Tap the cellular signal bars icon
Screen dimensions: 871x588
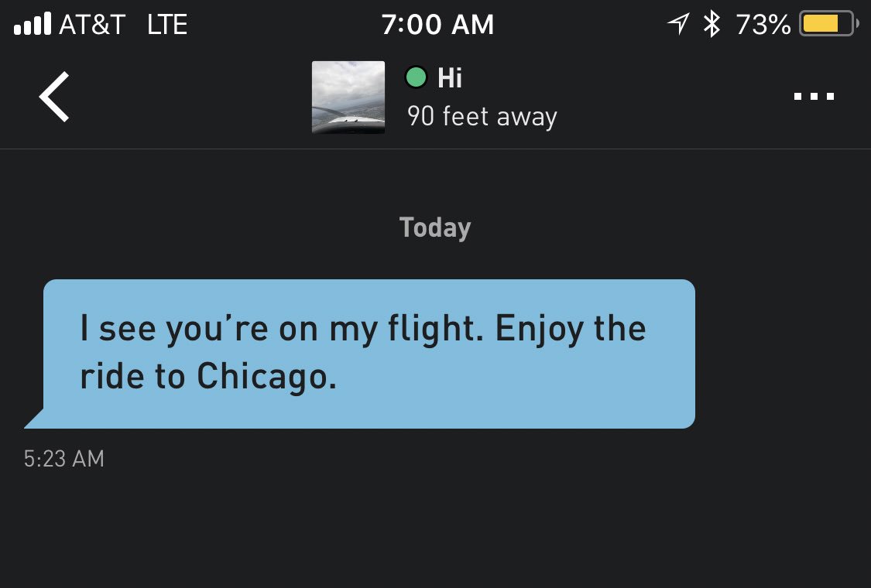click(33, 24)
